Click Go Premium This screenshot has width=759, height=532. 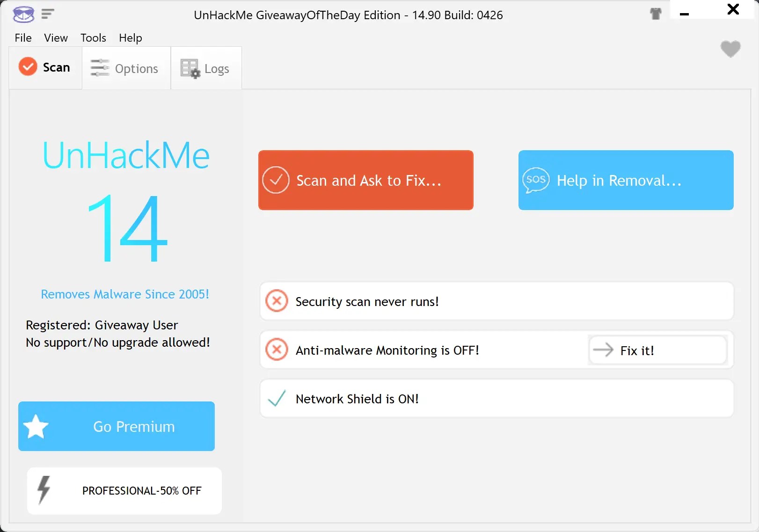[x=116, y=426]
